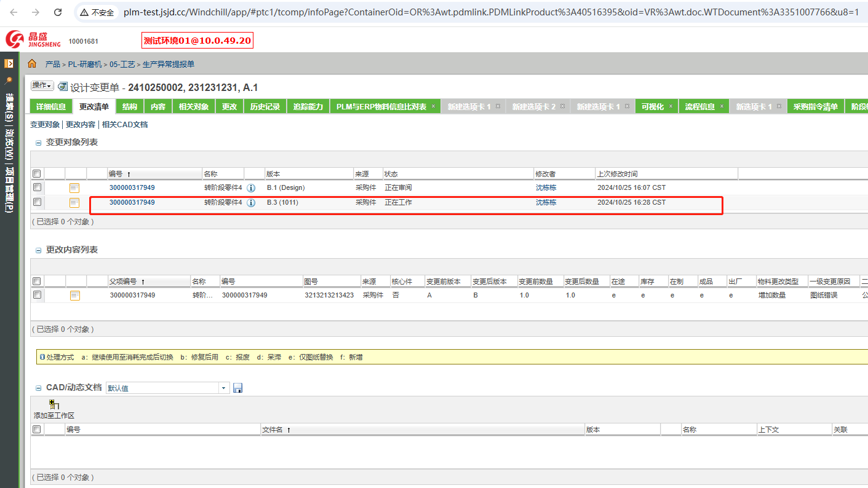Switch to the 详细信息 tab
This screenshot has height=488, width=868.
tap(50, 106)
